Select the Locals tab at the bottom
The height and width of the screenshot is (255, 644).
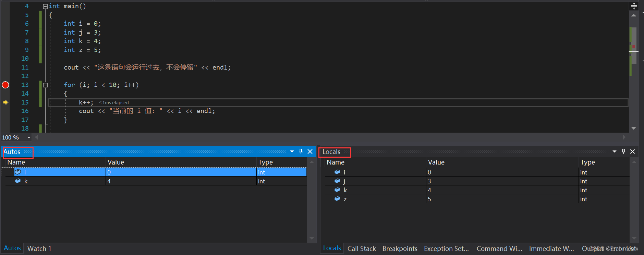pyautogui.click(x=332, y=248)
